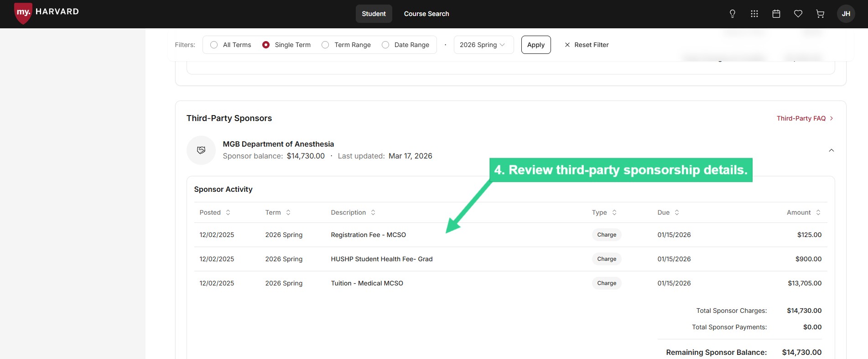Open the my.Harvard home logo
This screenshot has height=359, width=868.
tap(47, 12)
